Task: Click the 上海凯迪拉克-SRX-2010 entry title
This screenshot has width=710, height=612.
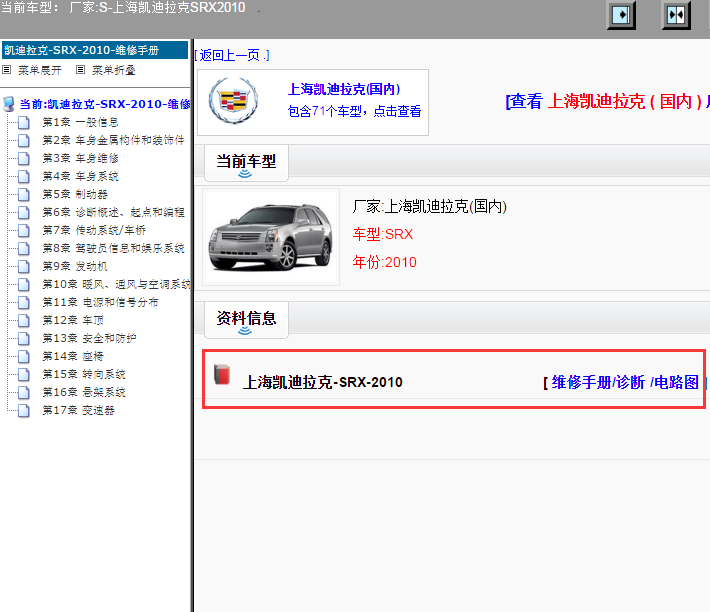Action: (x=323, y=382)
